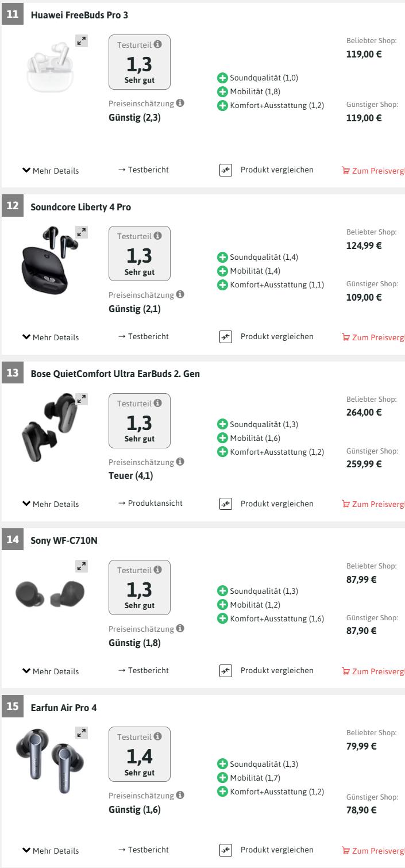Click compare icon for Huawei FreeBuds Pro 3
This screenshot has height=868, width=405.
click(225, 170)
